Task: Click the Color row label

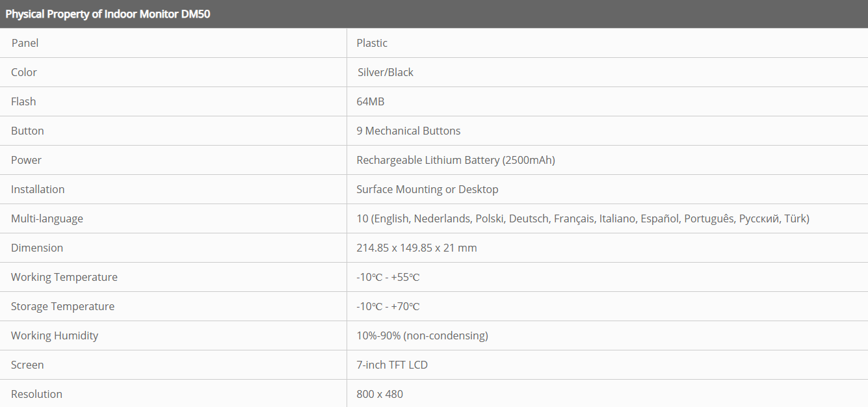Action: (24, 72)
